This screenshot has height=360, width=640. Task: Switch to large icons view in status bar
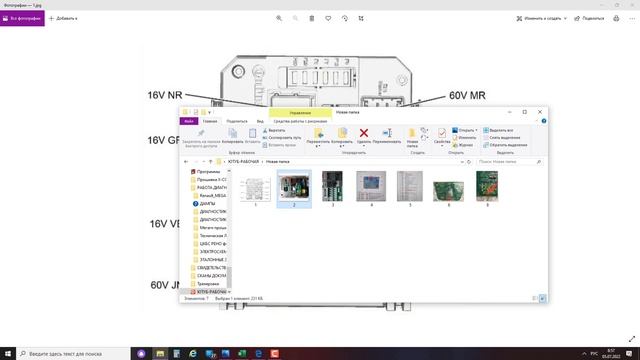542,298
